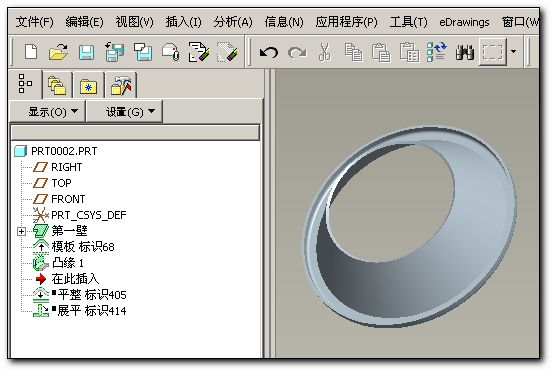Image resolution: width=553 pixels, height=372 pixels.
Task: Click the Paste Special icon
Action: (x=409, y=52)
